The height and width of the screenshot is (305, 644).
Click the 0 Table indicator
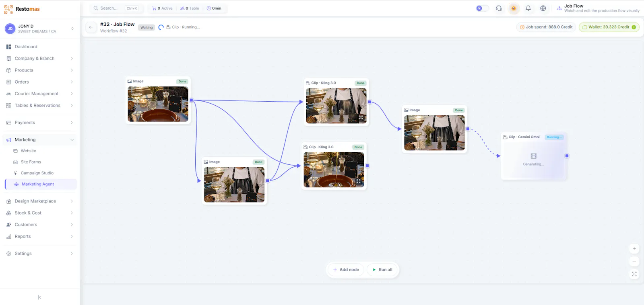coord(190,8)
